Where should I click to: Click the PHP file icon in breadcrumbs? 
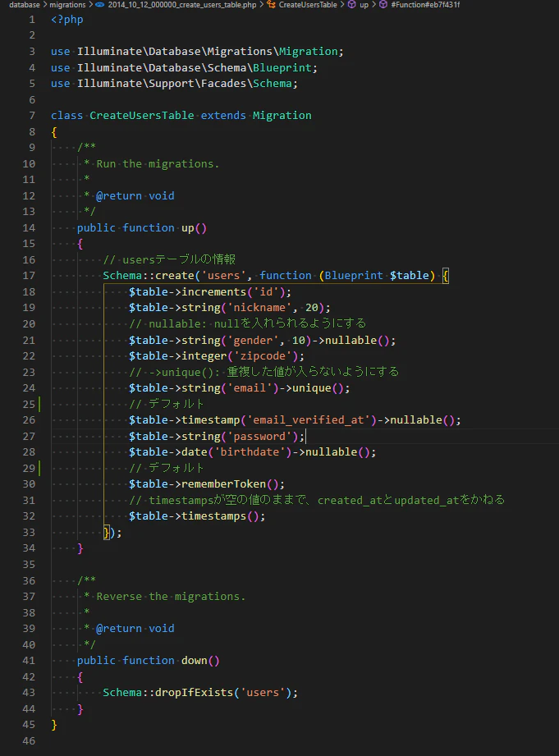[100, 5]
